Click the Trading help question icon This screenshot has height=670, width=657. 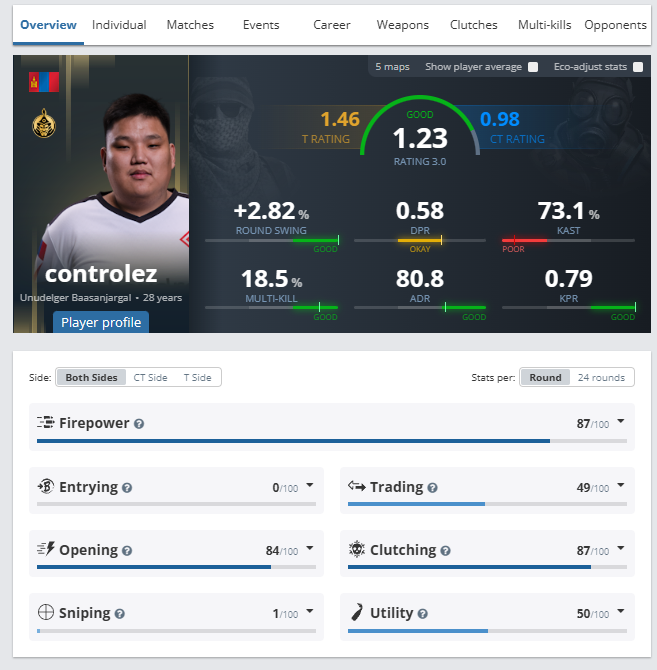tap(432, 488)
